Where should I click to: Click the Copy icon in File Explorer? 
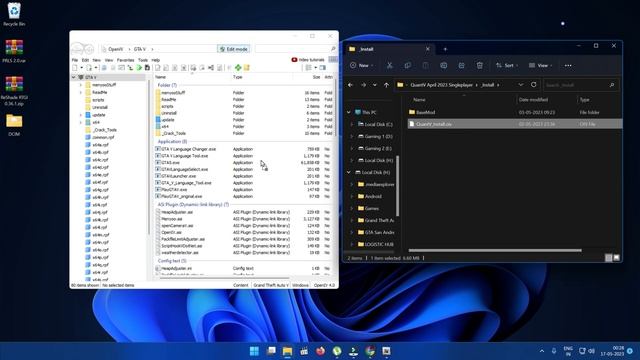[x=407, y=65]
